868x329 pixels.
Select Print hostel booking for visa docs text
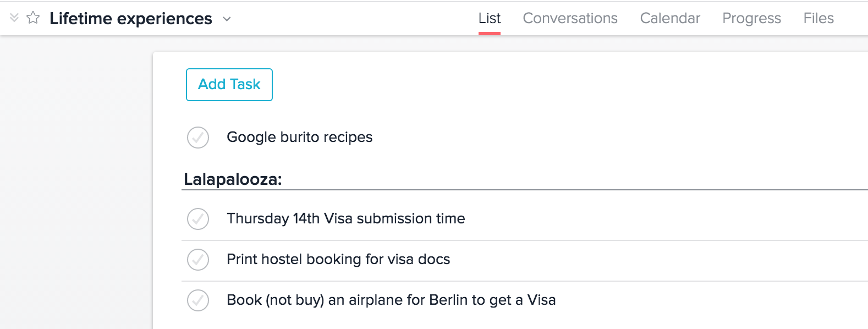tap(338, 260)
